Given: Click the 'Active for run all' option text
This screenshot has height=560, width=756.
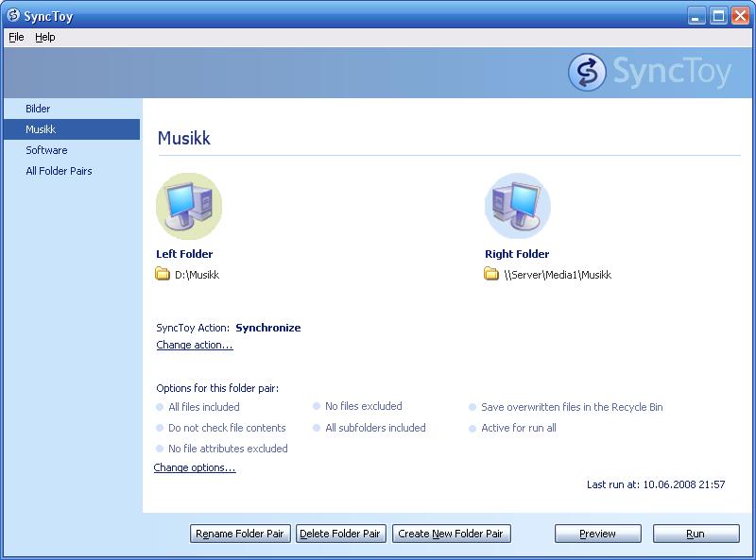Looking at the screenshot, I should (518, 428).
